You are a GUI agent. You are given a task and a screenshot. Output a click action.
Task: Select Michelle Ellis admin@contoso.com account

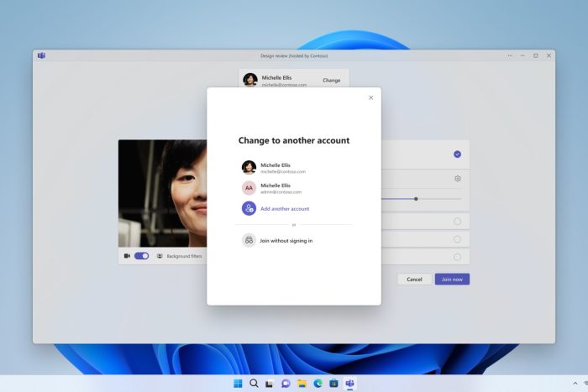click(274, 188)
